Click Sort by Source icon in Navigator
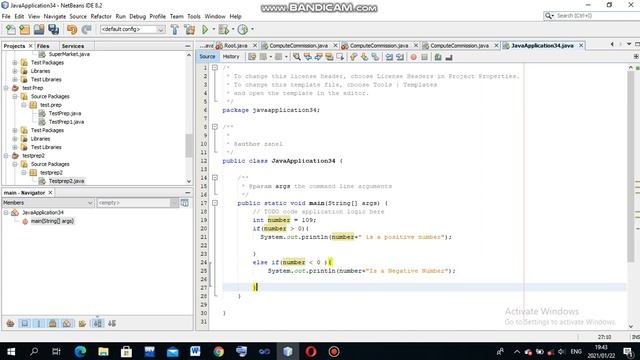 point(112,324)
